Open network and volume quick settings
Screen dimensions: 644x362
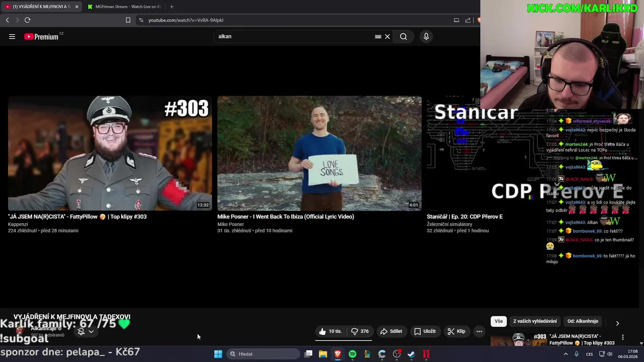(x=606, y=354)
